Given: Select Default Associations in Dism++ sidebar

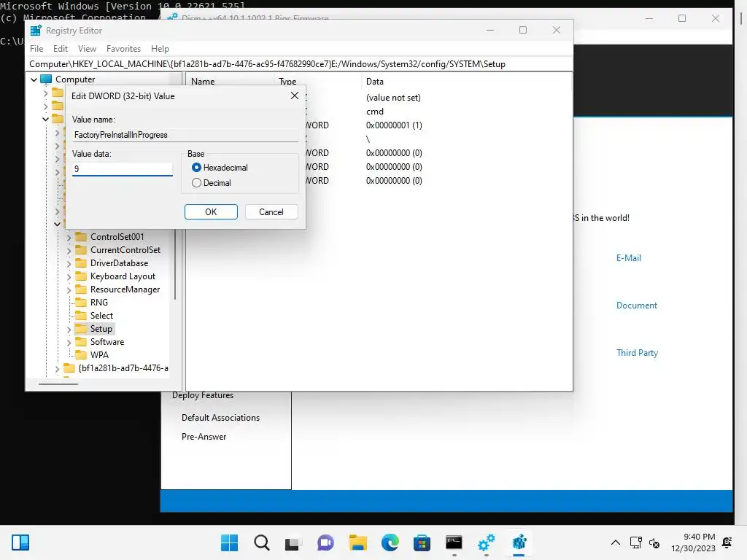Looking at the screenshot, I should (x=220, y=418).
